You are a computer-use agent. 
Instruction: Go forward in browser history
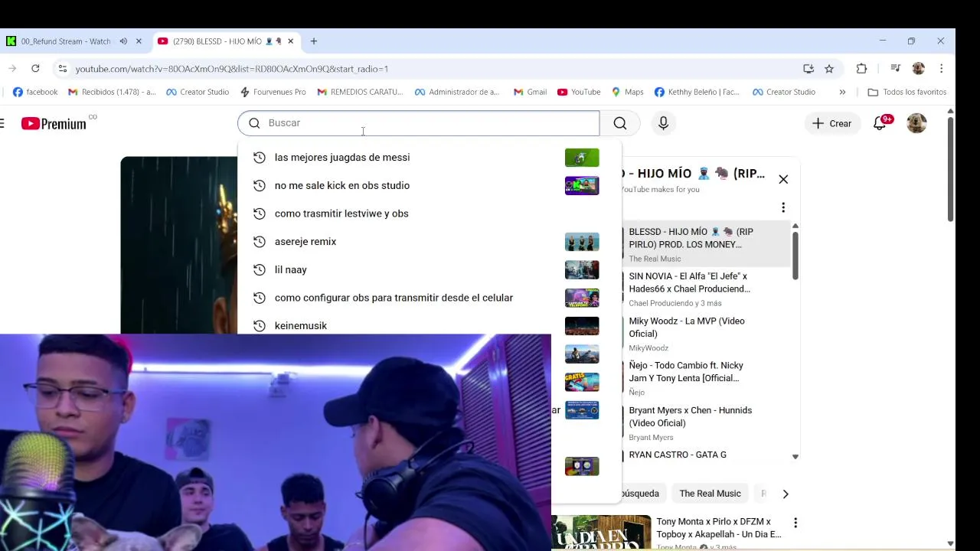pos(12,69)
